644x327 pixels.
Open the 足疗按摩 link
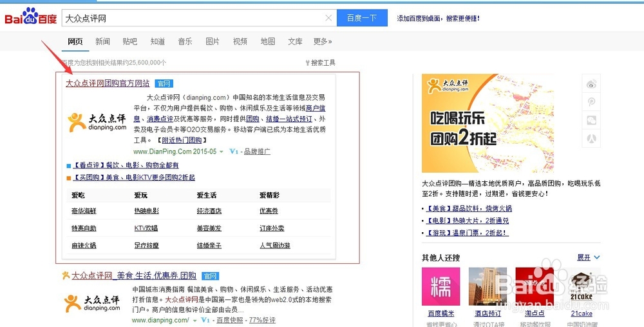147,246
